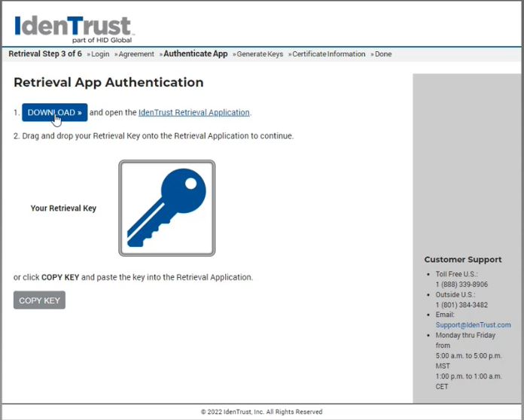Viewport: 524px width, 420px height.
Task: Click the Retrieval App Authentication heading
Action: pos(108,83)
